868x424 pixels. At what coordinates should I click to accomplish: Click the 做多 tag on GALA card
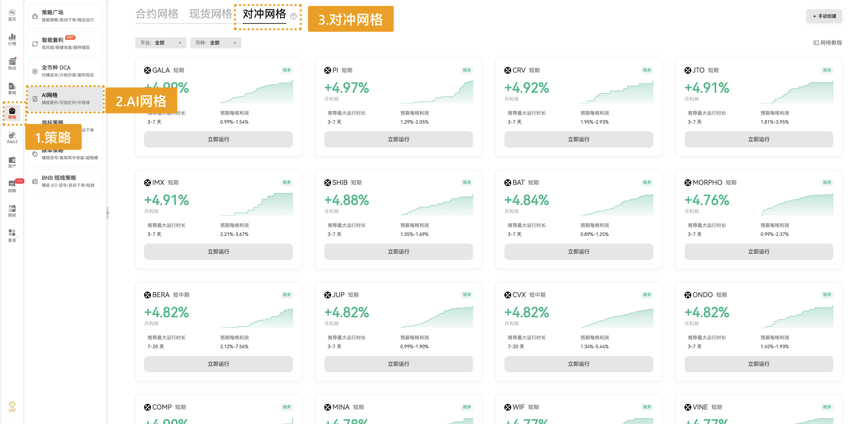coord(287,70)
